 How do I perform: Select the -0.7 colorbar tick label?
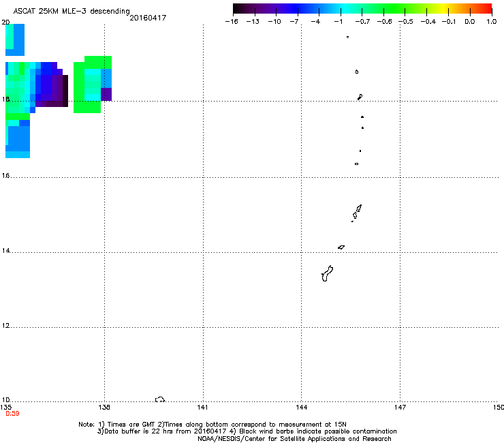pyautogui.click(x=362, y=22)
